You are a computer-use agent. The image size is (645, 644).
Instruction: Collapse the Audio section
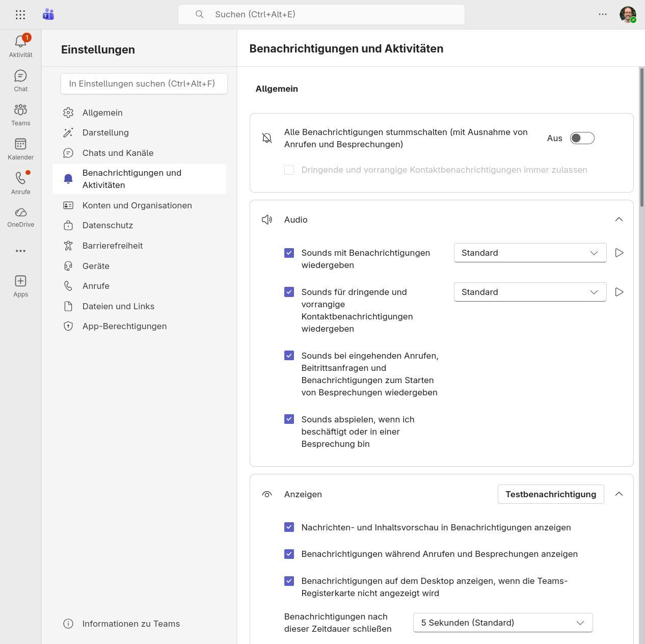(619, 220)
